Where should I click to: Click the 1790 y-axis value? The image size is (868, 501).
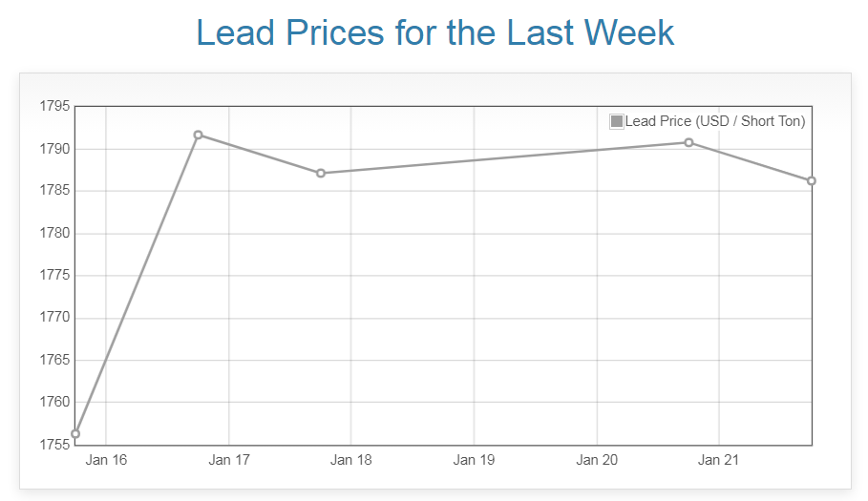54,149
